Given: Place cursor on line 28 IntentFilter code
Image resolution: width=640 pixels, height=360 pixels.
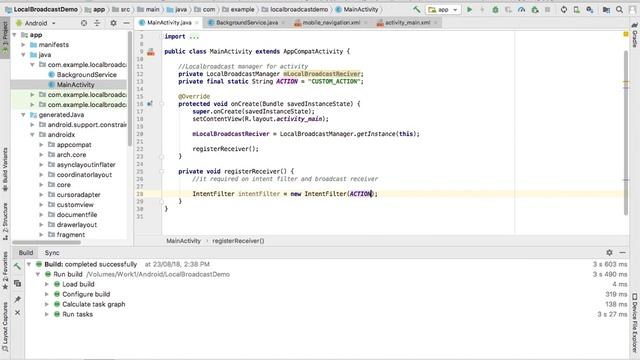Looking at the screenshot, I should click(285, 194).
